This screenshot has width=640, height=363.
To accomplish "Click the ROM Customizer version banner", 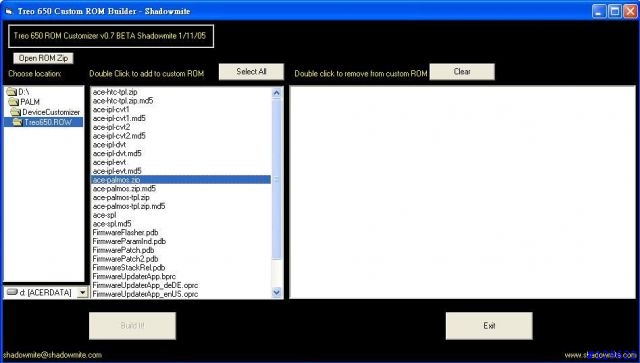I will point(111,36).
